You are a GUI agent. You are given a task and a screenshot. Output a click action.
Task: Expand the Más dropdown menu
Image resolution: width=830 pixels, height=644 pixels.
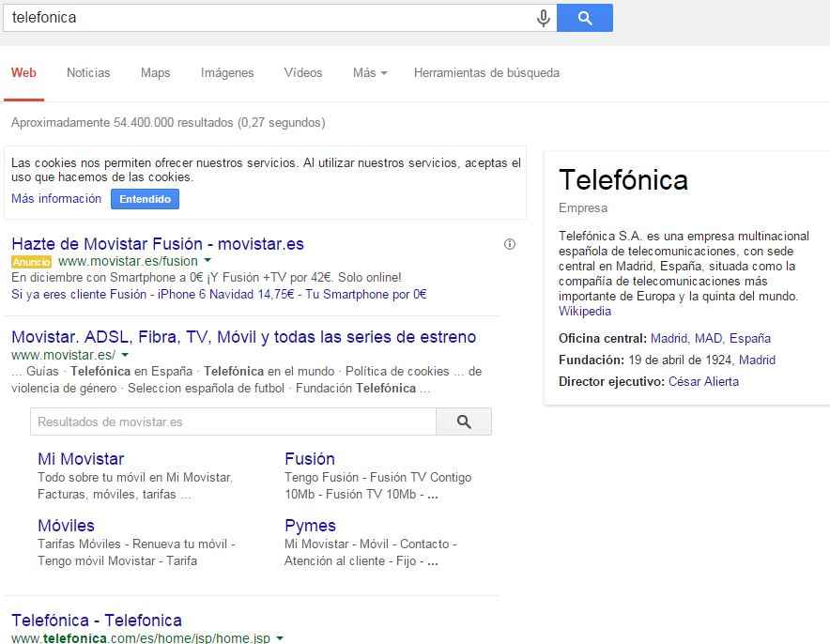click(x=370, y=73)
